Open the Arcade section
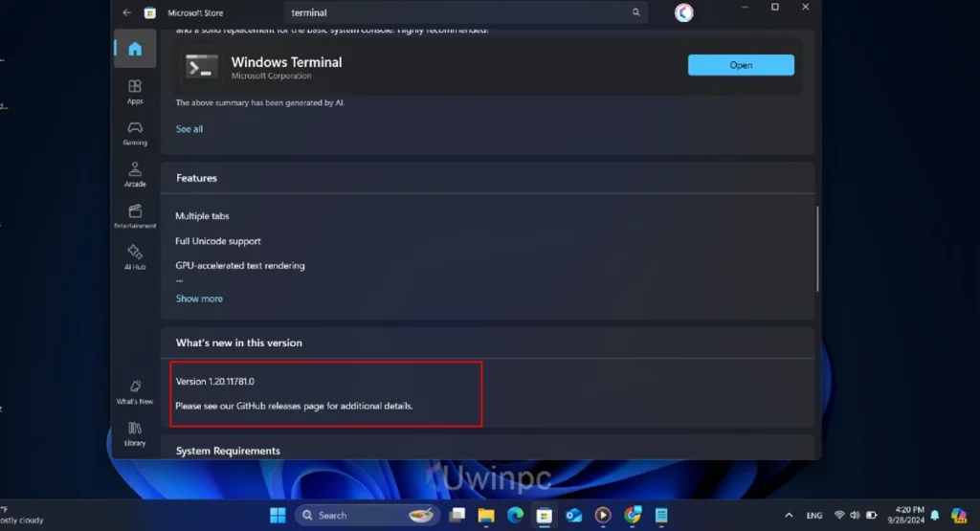 pyautogui.click(x=135, y=174)
